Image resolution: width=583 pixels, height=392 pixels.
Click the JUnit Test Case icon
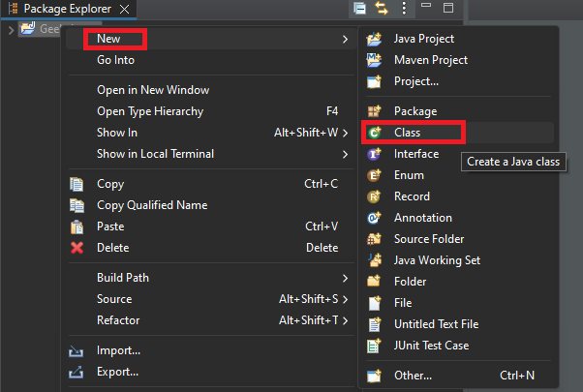click(x=374, y=346)
